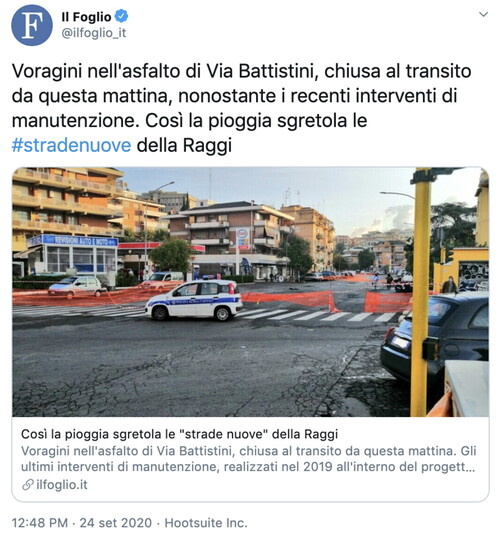Open the Hootsuite Inc. source label
This screenshot has width=501, height=543.
coord(206,523)
